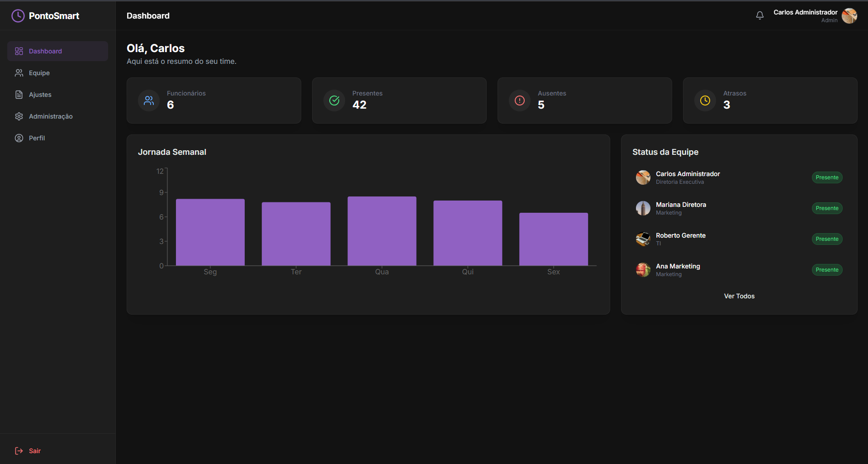Select the Qui bar in chart
Screen dimensions: 868x464
point(468,233)
